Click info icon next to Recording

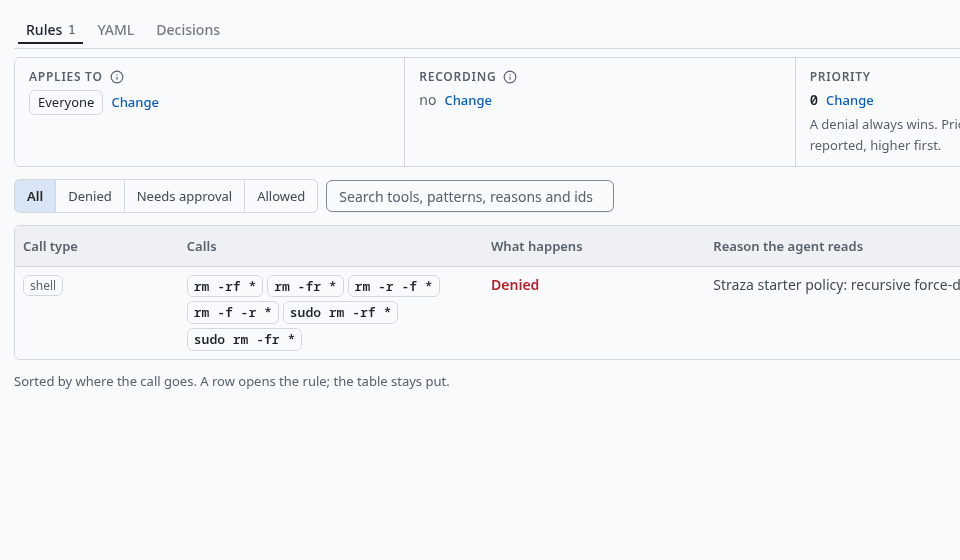coord(510,77)
